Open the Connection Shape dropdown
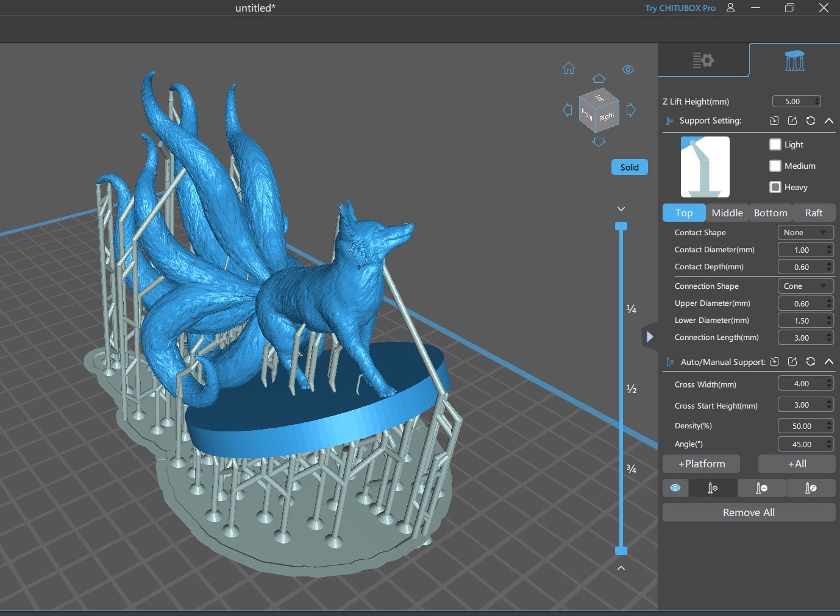The height and width of the screenshot is (616, 840). (x=805, y=286)
